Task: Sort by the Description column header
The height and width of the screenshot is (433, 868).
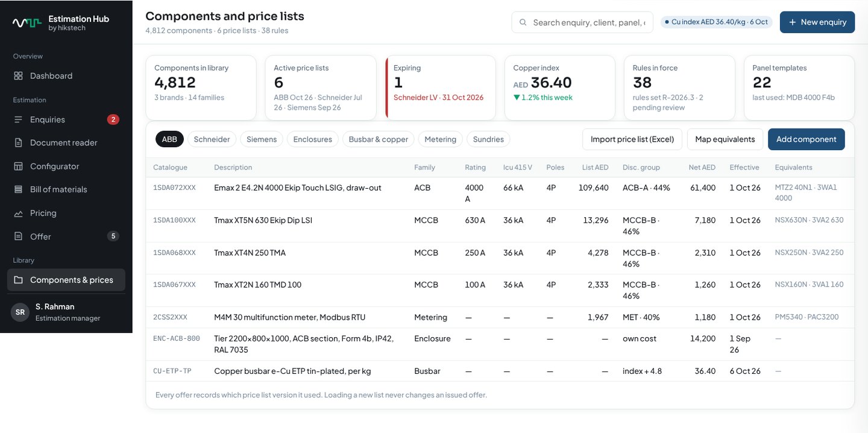Action: point(233,168)
